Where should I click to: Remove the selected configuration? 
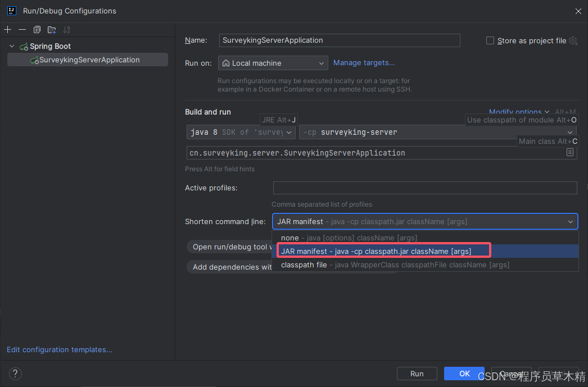(22, 29)
